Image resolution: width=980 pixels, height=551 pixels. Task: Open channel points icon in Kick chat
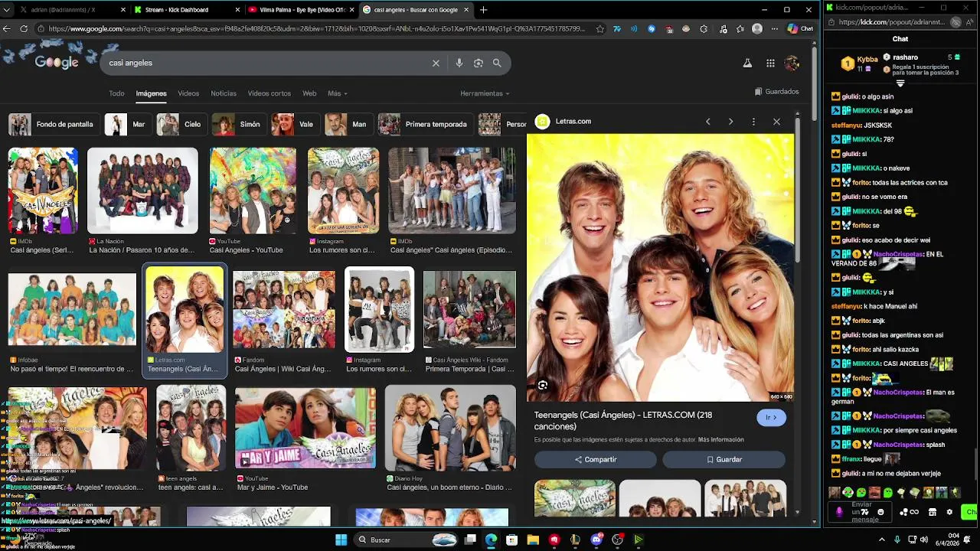(909, 512)
